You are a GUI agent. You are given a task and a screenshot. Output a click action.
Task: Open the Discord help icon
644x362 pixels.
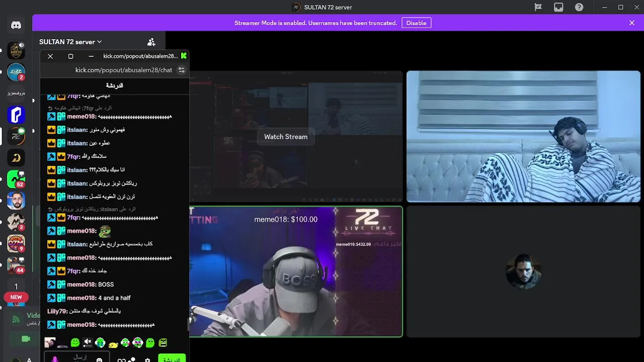pyautogui.click(x=579, y=7)
